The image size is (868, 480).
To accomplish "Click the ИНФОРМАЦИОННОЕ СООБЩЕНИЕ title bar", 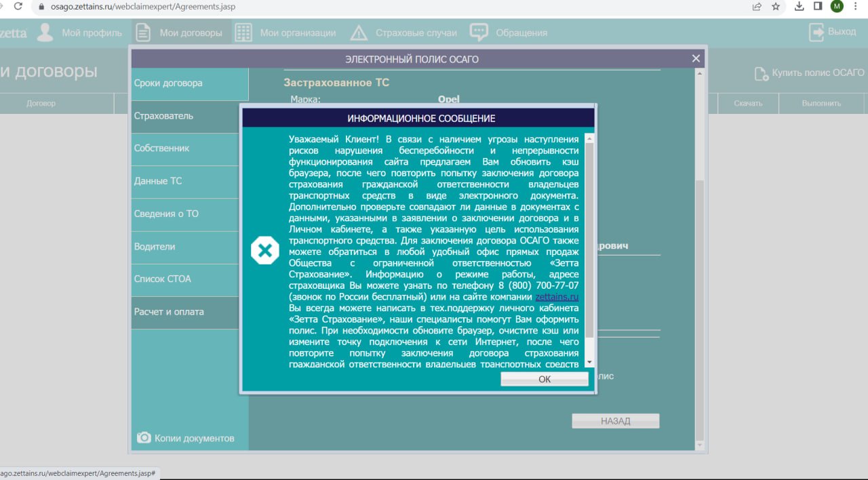I will (418, 118).
